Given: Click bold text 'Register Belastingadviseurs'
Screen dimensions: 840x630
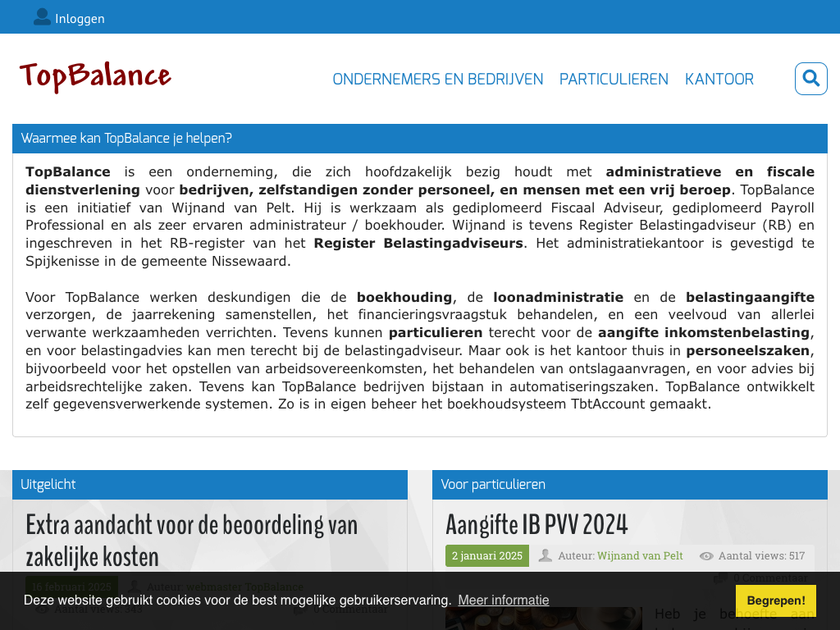Looking at the screenshot, I should tap(418, 243).
